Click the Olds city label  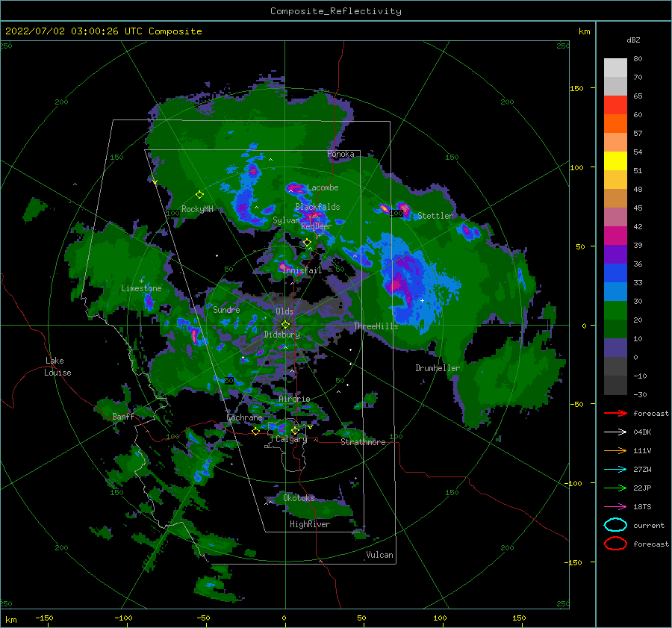point(284,311)
